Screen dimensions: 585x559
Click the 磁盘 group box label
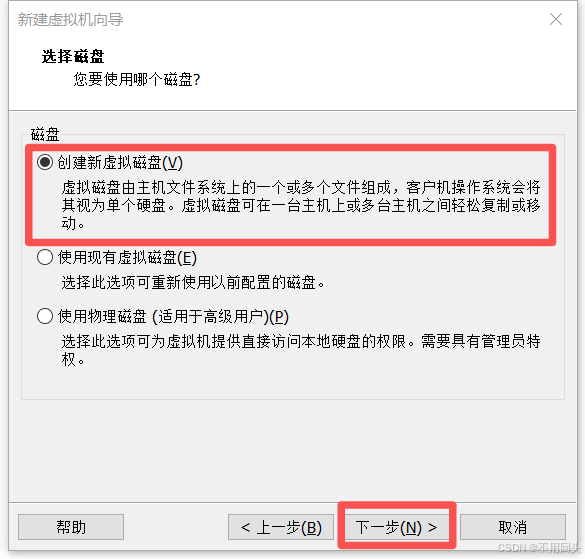pyautogui.click(x=45, y=134)
